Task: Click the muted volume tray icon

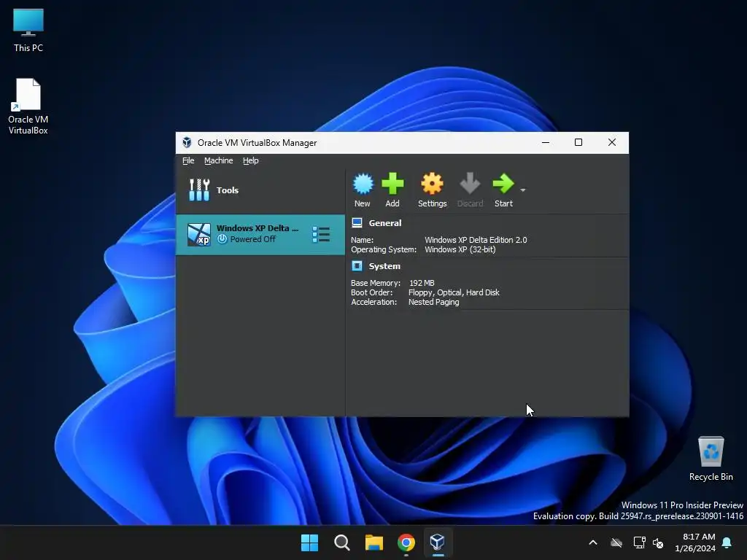Action: (x=658, y=542)
